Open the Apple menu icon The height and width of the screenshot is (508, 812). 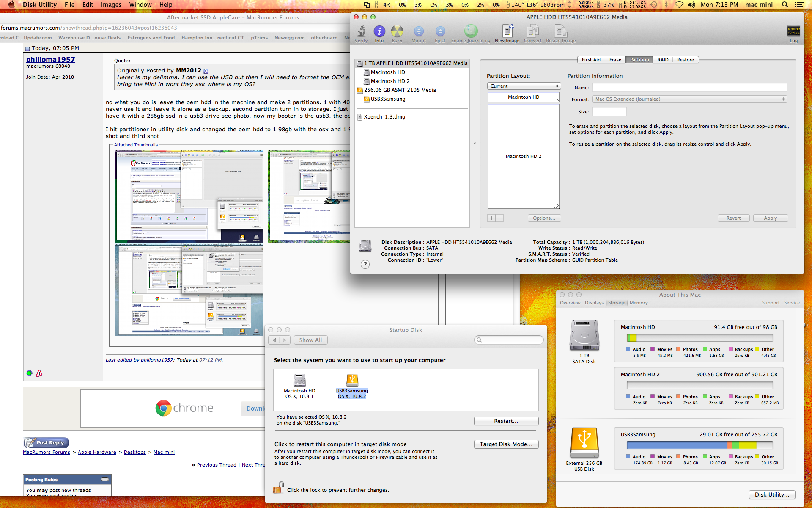tap(11, 5)
